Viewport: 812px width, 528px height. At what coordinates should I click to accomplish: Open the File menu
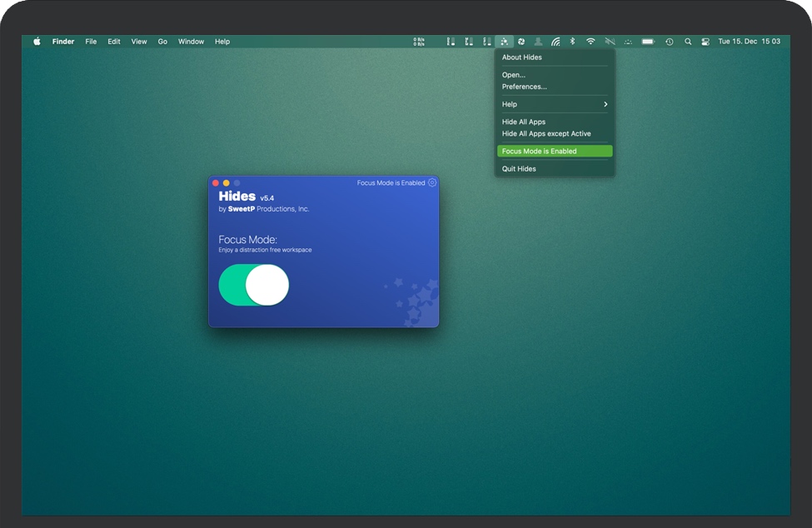[91, 42]
